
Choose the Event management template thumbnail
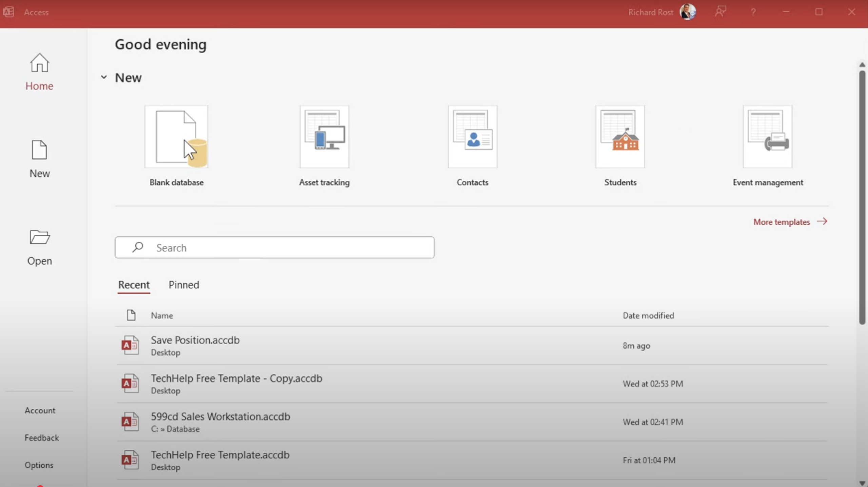[768, 136]
